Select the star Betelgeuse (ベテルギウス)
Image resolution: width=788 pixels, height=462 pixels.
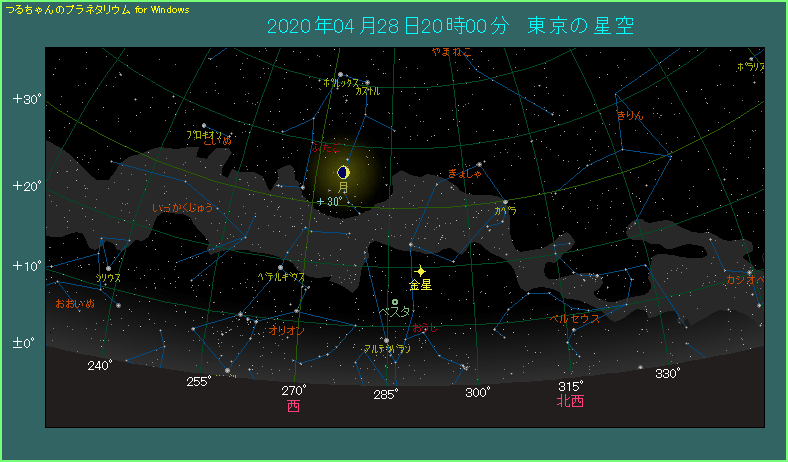[x=279, y=267]
